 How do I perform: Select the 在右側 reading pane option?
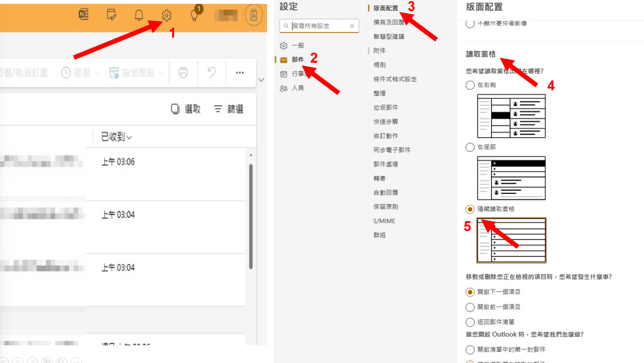click(x=470, y=85)
